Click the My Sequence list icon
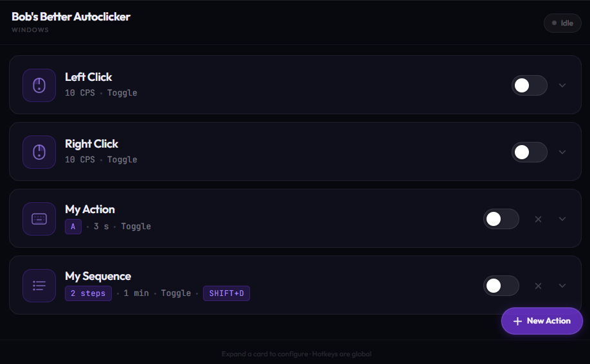Image resolution: width=590 pixels, height=364 pixels. point(39,286)
